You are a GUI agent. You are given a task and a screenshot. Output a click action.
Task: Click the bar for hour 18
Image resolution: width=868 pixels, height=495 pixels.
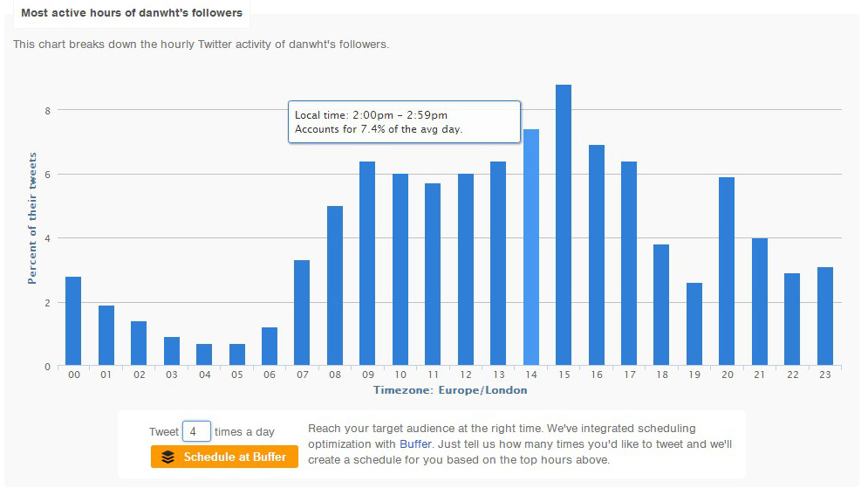click(x=661, y=305)
